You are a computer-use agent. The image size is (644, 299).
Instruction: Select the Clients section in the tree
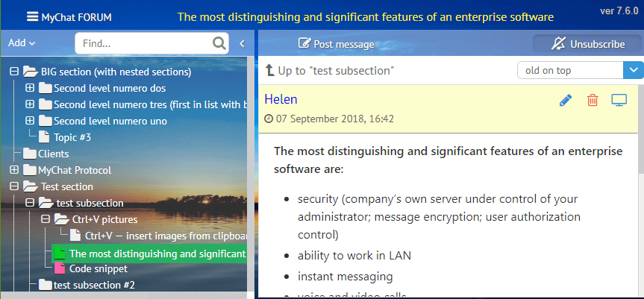53,154
